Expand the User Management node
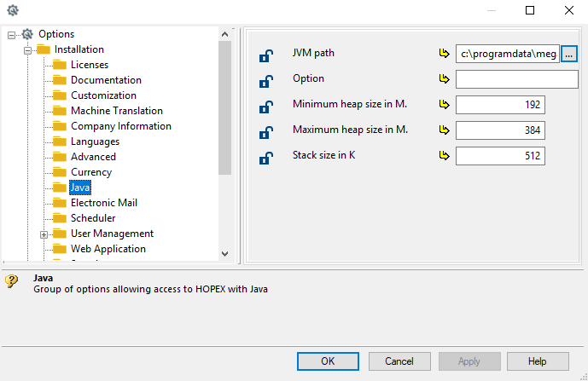This screenshot has height=381, width=588. (44, 235)
